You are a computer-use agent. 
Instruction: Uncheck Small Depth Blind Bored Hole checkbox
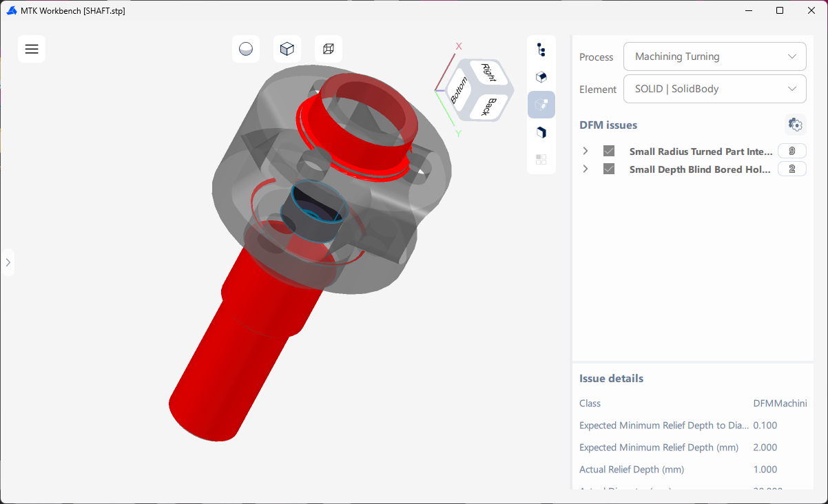tap(609, 169)
